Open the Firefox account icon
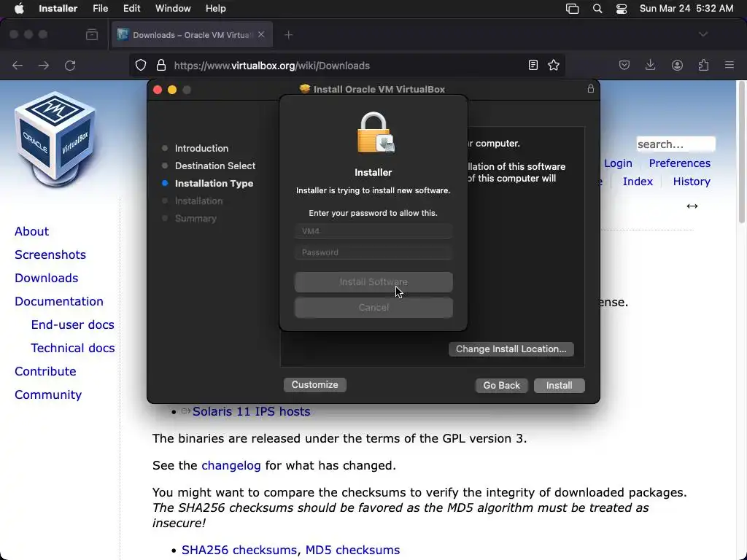Viewport: 747px width, 560px height. click(x=677, y=65)
